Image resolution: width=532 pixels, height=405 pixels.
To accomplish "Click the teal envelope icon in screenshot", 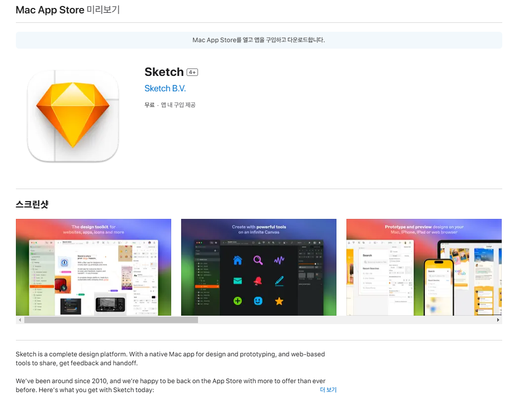I will click(x=238, y=281).
